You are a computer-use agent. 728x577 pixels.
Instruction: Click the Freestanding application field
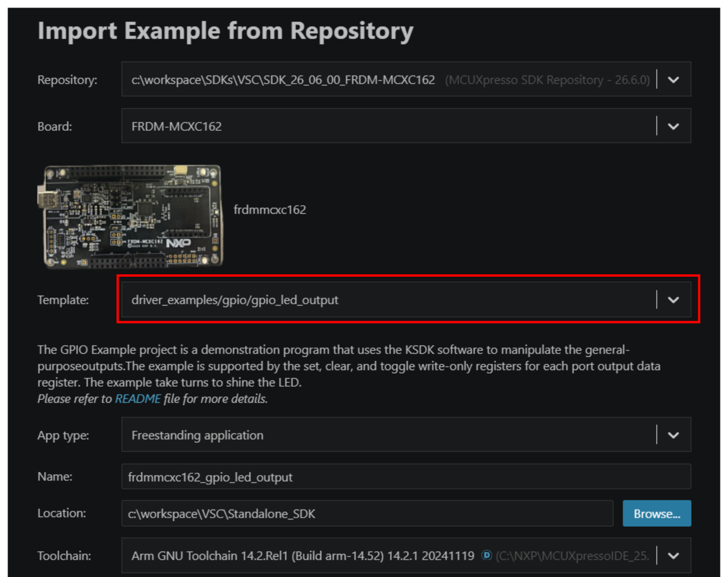[406, 435]
